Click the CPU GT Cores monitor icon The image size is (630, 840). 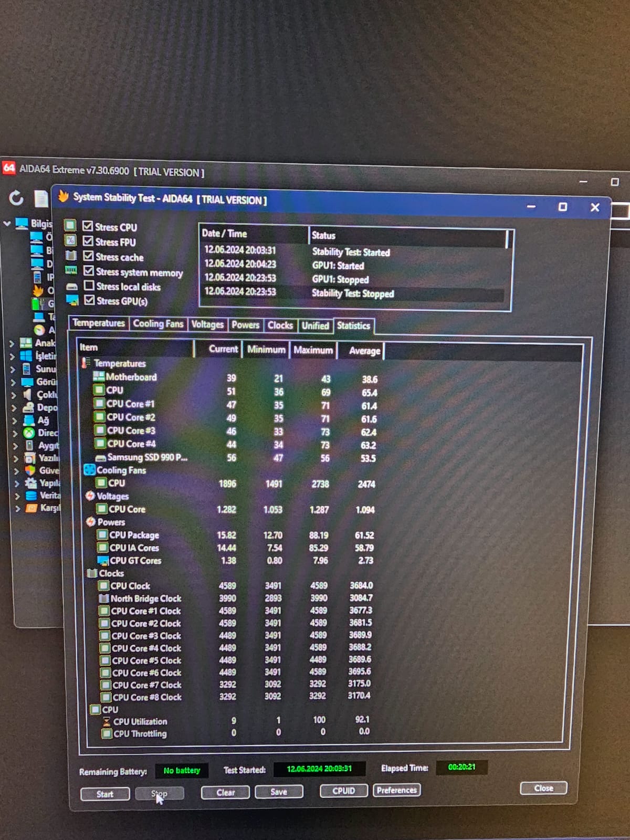point(103,560)
